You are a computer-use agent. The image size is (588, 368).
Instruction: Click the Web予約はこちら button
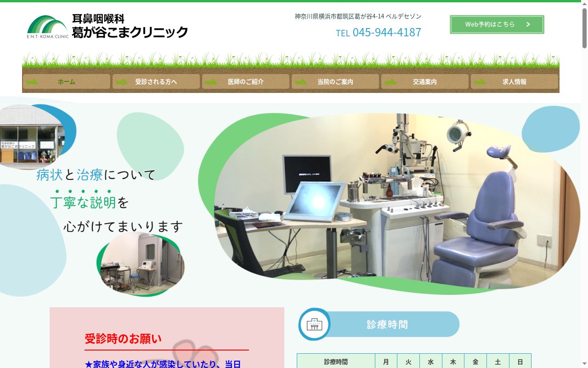point(497,24)
